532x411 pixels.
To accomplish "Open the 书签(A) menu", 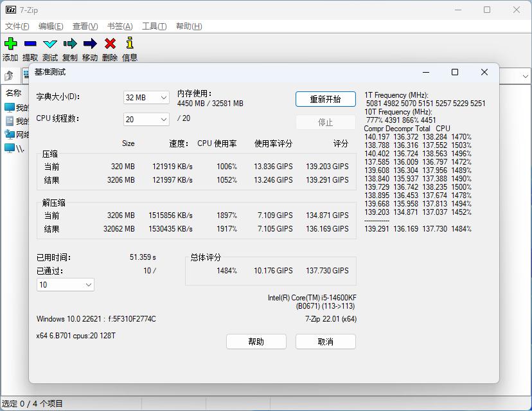I will tap(120, 26).
